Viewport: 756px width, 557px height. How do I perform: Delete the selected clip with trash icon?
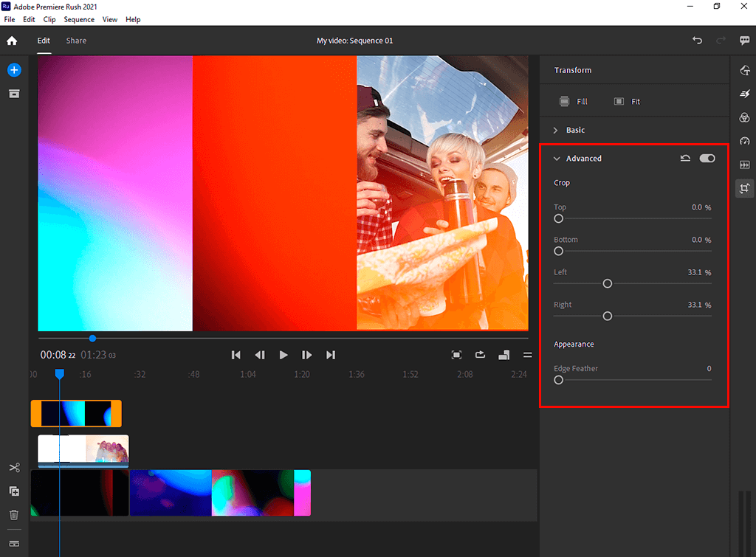(x=14, y=515)
